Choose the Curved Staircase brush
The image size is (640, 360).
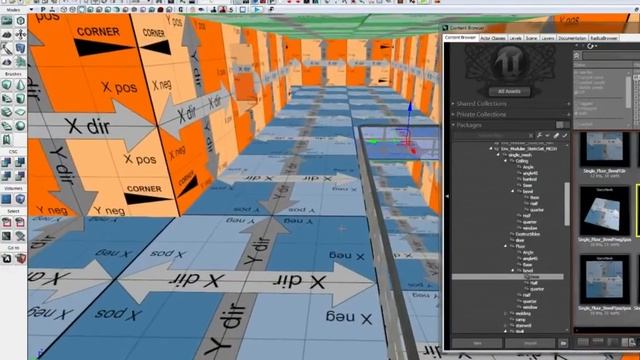pos(7,98)
